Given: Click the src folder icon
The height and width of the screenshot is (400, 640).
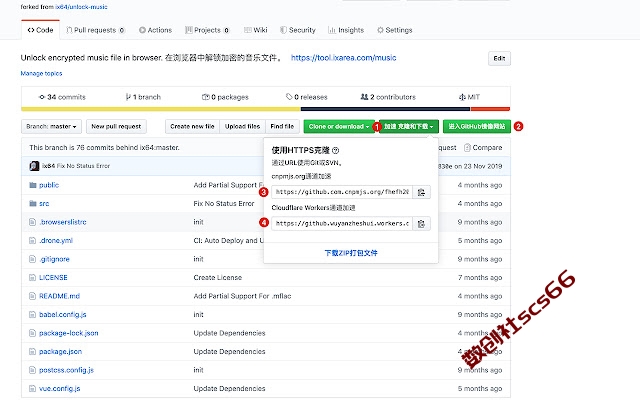Looking at the screenshot, I should [33, 203].
